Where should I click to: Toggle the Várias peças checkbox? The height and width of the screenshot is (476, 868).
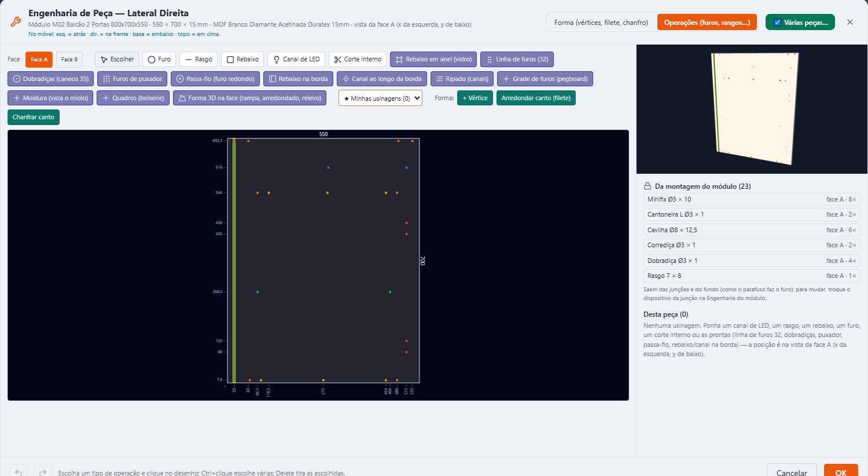pyautogui.click(x=778, y=23)
